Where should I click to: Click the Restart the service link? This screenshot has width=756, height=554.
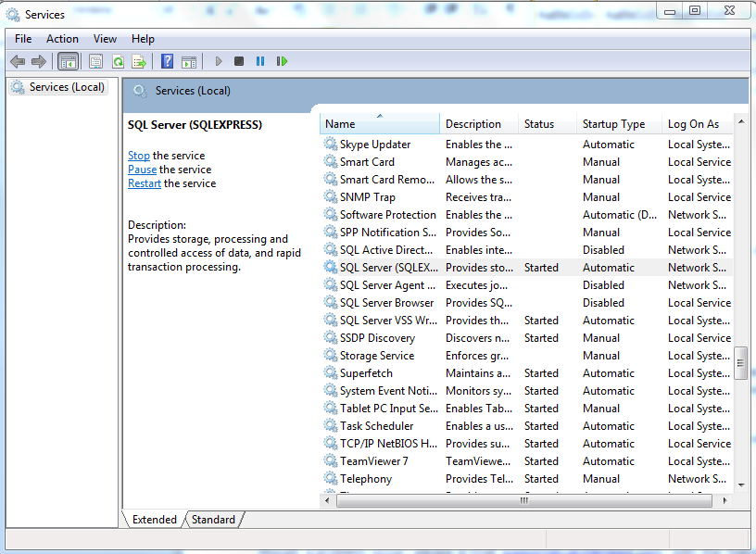[145, 183]
